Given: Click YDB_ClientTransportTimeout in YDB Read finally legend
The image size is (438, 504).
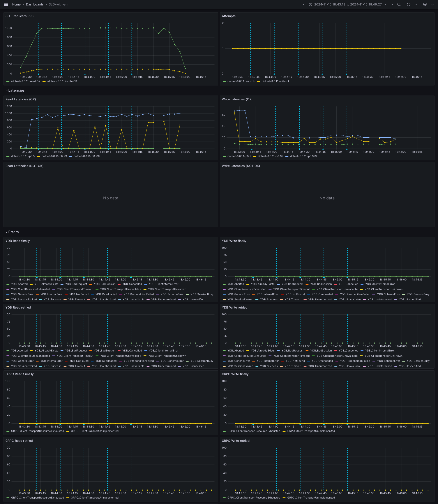Looking at the screenshot, I should pos(75,289).
